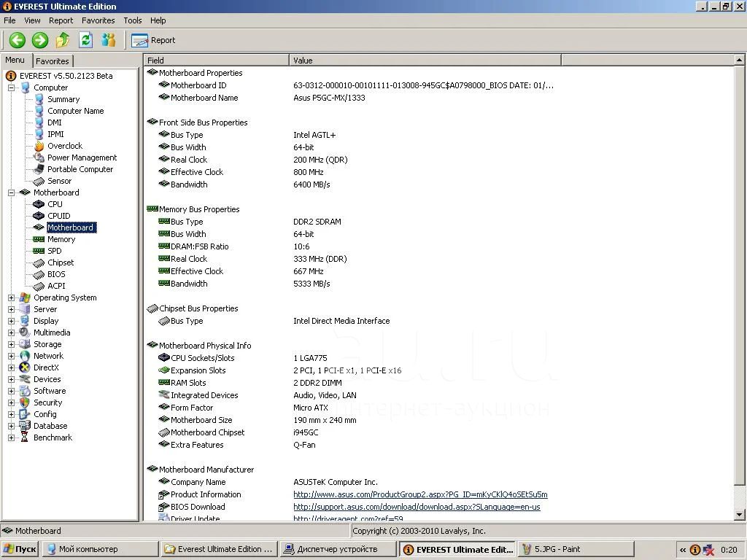Expand the Server node
This screenshot has height=560, width=747.
(x=11, y=309)
